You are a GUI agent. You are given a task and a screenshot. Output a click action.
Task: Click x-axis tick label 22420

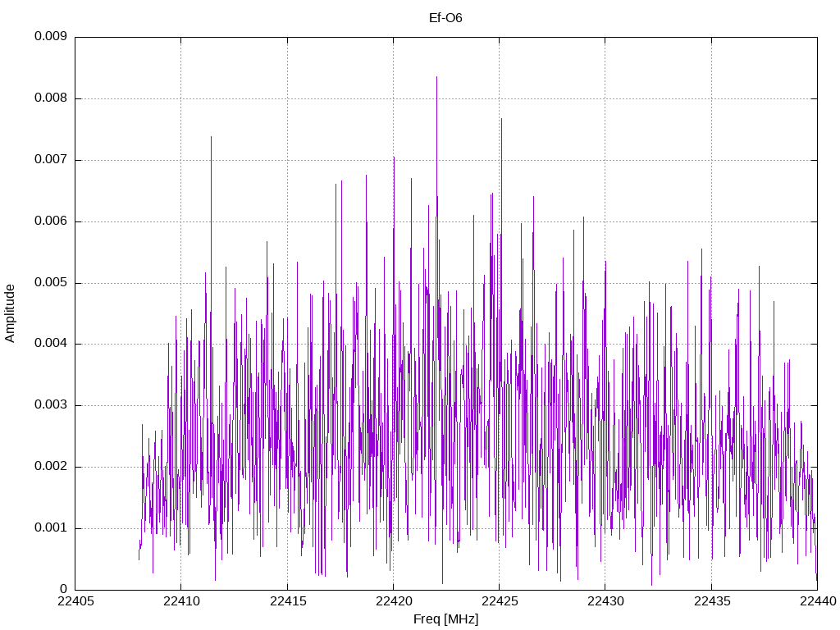pos(394,601)
